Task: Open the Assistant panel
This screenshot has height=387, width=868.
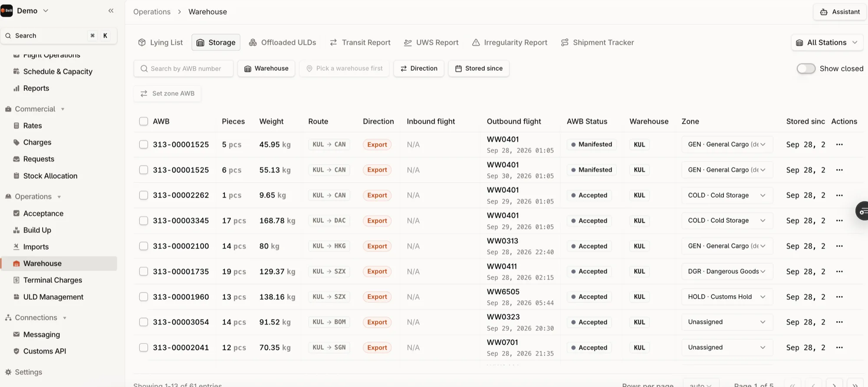Action: pos(840,12)
